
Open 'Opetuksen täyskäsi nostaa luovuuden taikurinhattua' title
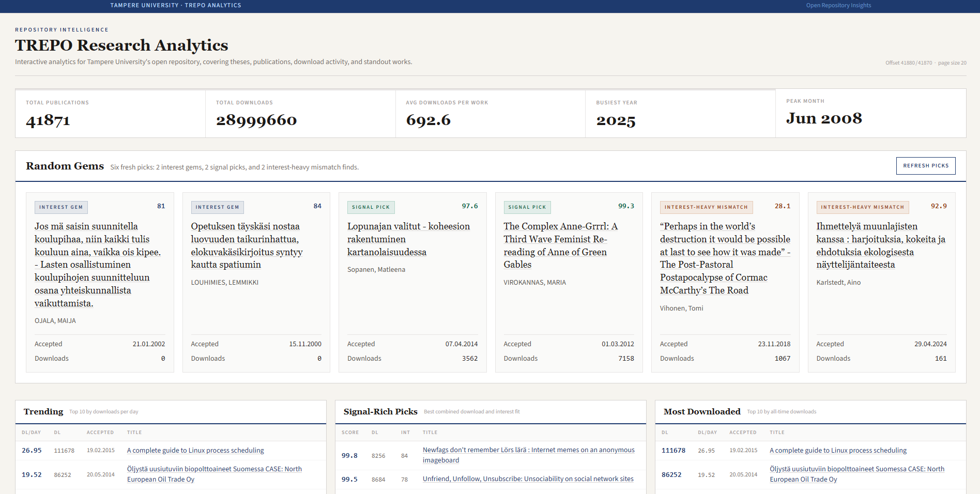pos(247,245)
